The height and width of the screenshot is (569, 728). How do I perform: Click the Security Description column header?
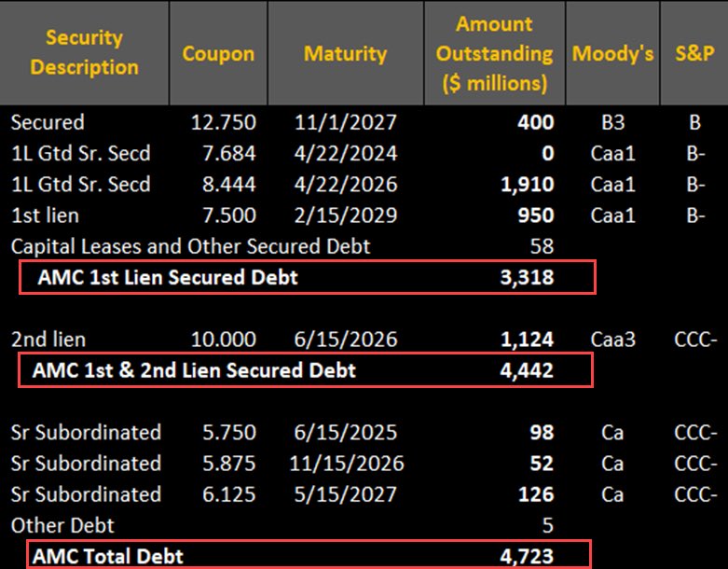tap(84, 52)
